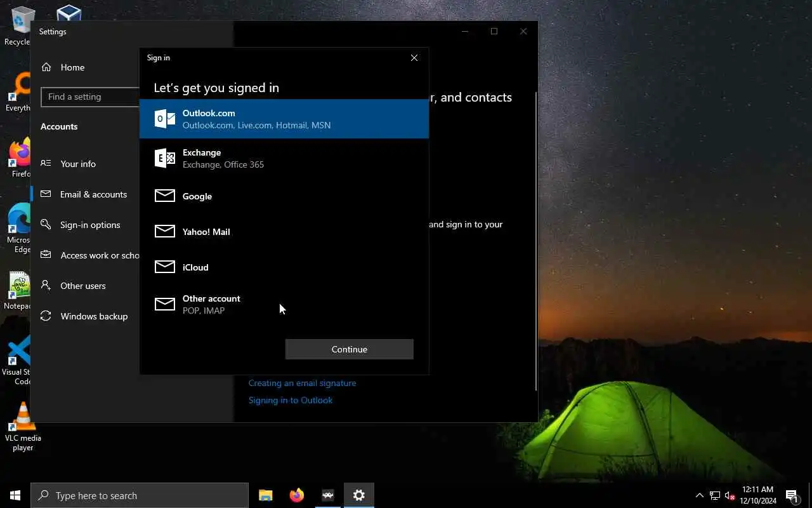Click the POP, IMAP subtitle text
This screenshot has height=508, width=812.
tap(204, 311)
